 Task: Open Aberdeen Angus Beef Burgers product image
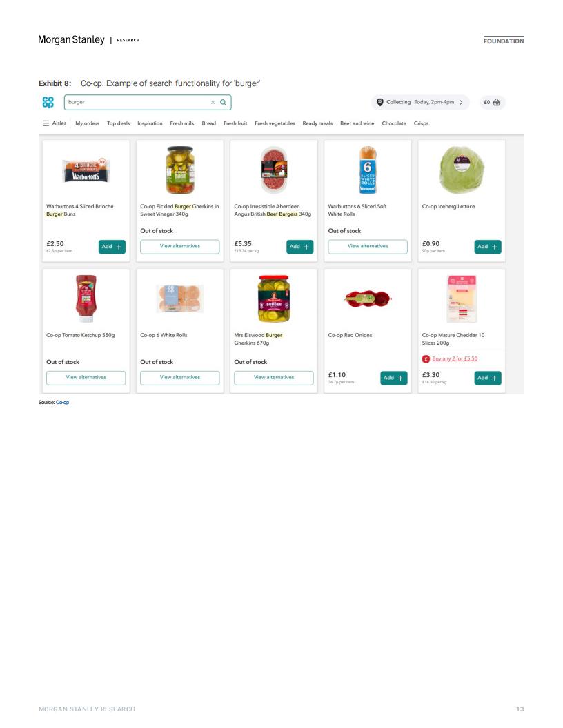(274, 170)
